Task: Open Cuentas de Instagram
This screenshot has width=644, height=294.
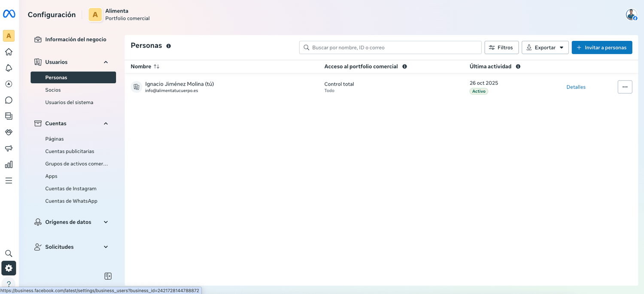Action: pos(71,189)
